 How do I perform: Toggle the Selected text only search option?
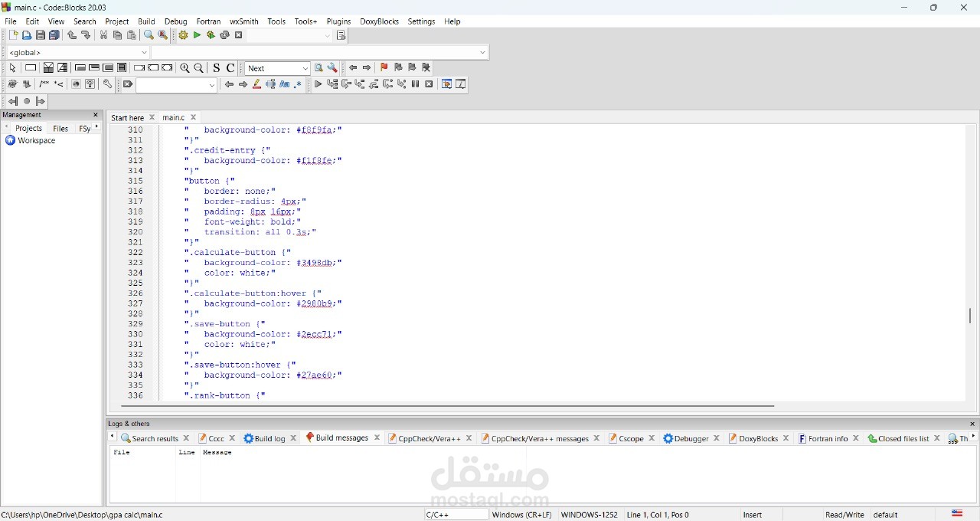click(271, 84)
